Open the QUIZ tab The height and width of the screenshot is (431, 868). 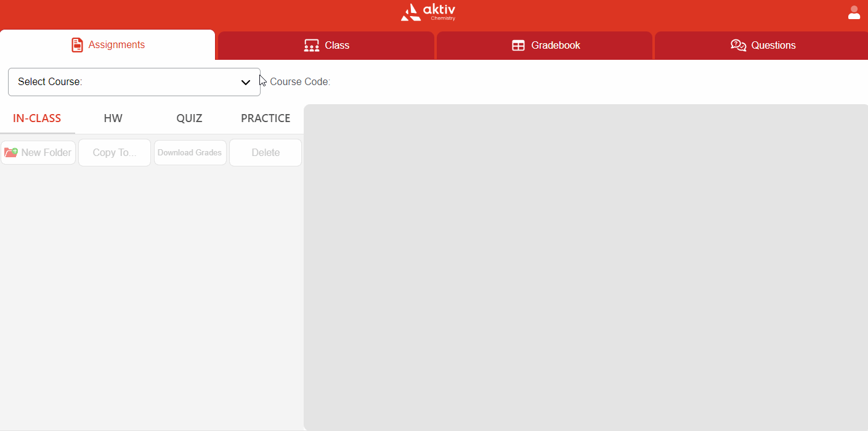(x=189, y=118)
